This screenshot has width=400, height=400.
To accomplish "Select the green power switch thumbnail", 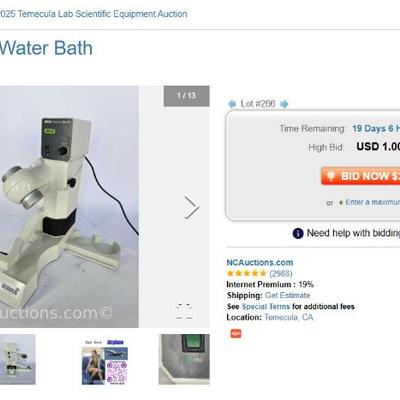I will [x=184, y=359].
